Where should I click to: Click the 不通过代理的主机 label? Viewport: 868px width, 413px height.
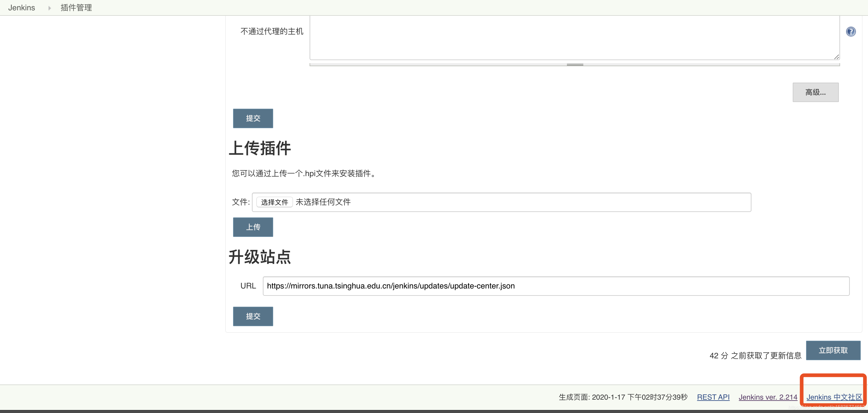272,31
